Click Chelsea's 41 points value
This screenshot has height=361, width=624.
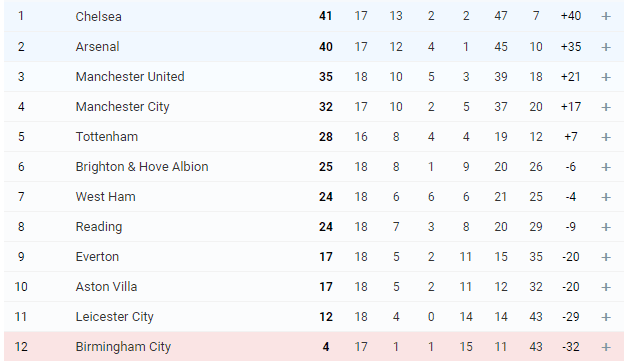pos(326,16)
